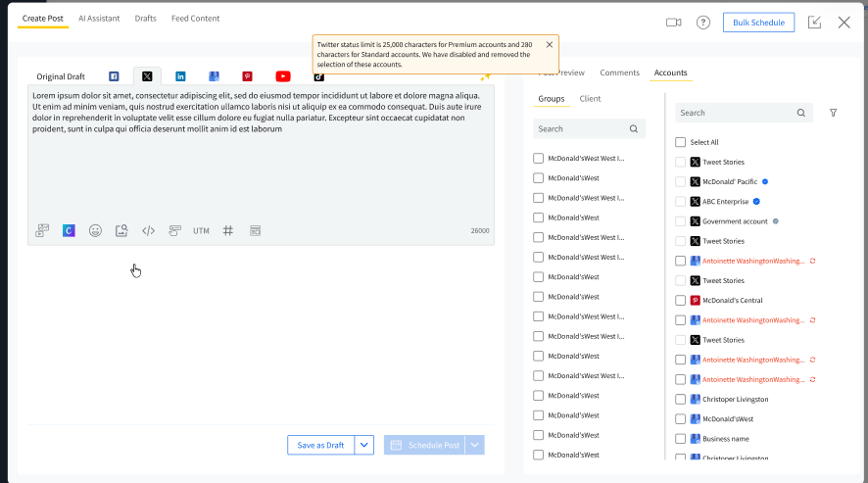Insert a hashtag using the # icon

click(x=227, y=231)
